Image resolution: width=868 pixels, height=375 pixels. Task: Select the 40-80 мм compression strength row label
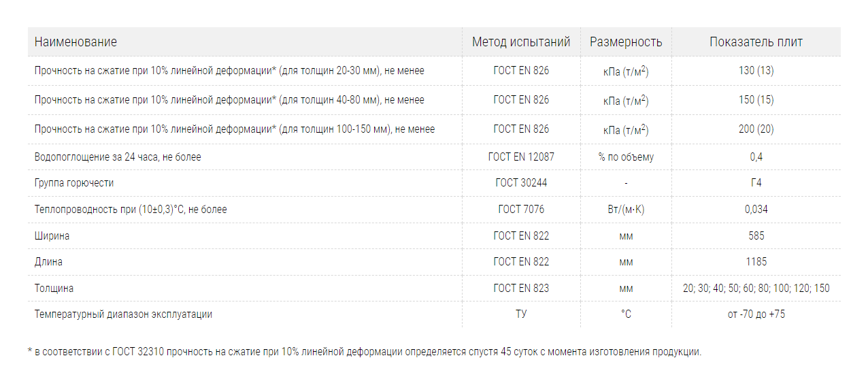point(230,100)
